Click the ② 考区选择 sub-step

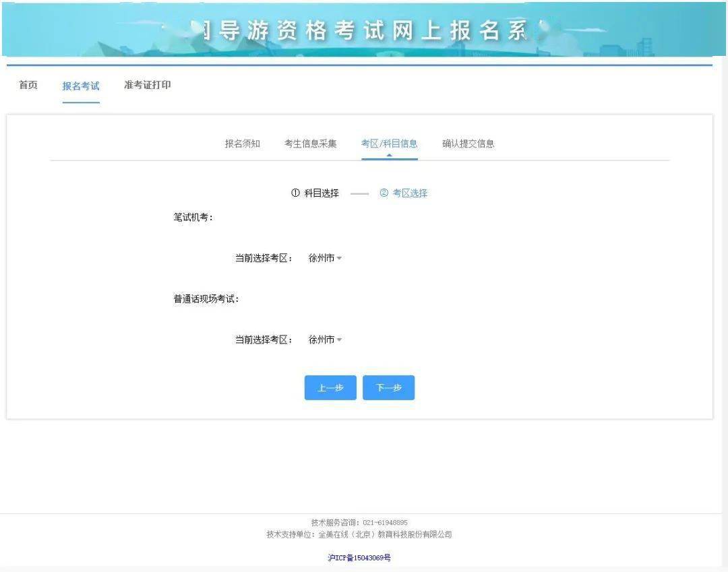click(404, 193)
